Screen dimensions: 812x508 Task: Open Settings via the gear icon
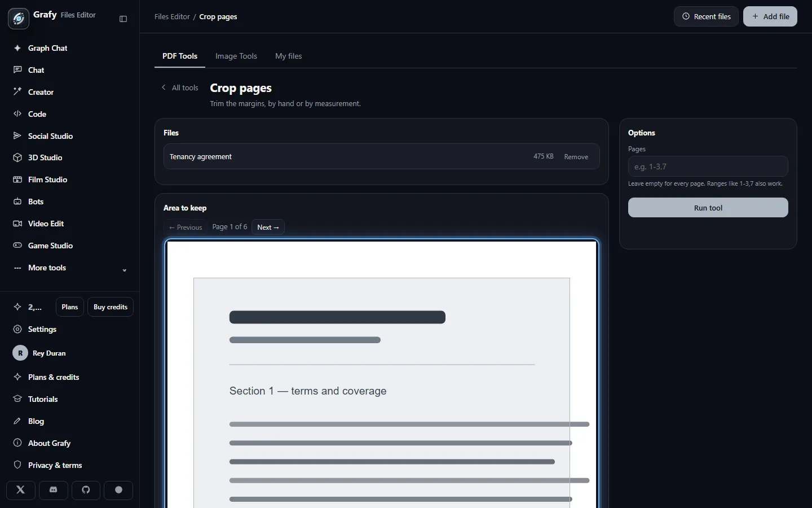click(x=17, y=329)
